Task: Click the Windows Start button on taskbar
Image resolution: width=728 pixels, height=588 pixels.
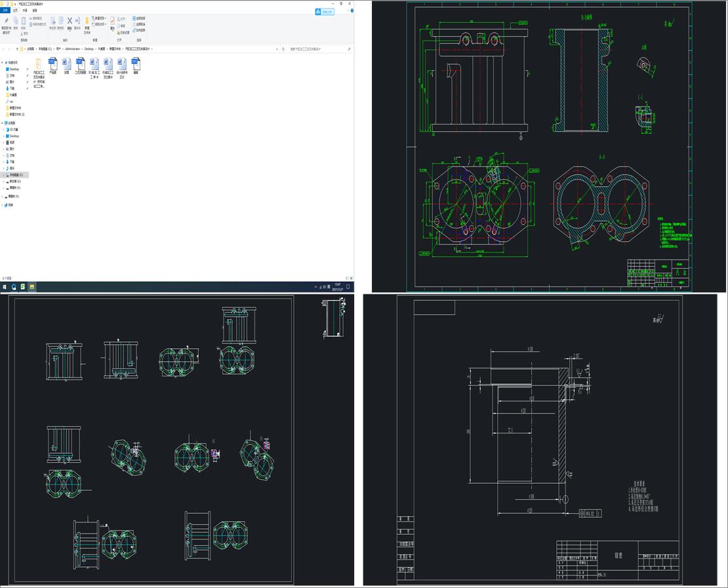Action: (5, 286)
